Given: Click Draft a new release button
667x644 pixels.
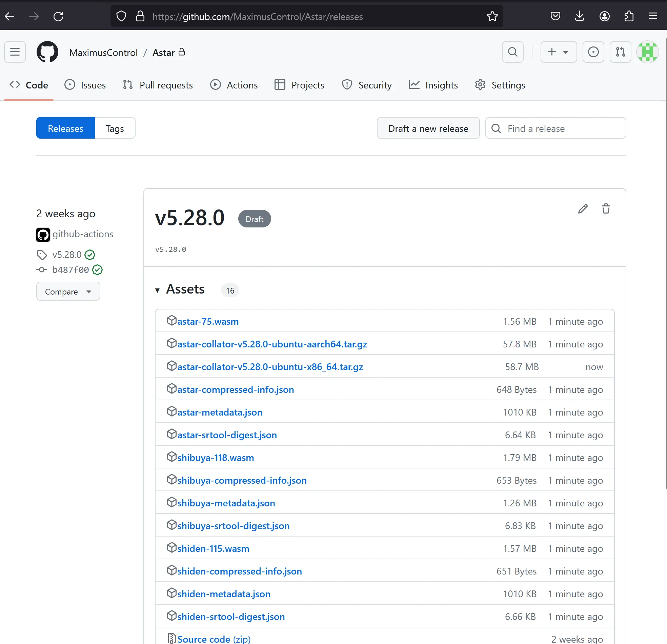Looking at the screenshot, I should [x=428, y=128].
